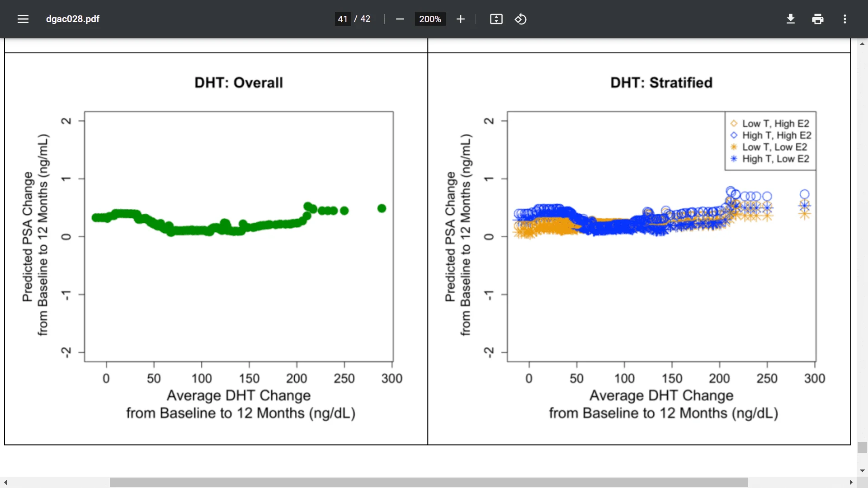Click the 'DHT: Overall' chart title
Viewport: 868px width, 488px height.
tap(239, 83)
